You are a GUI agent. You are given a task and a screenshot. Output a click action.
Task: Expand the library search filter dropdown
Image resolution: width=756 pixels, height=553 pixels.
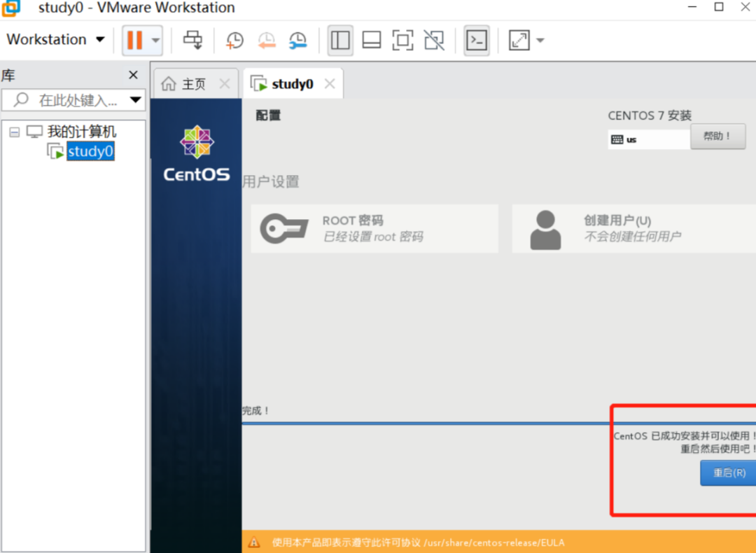(136, 100)
